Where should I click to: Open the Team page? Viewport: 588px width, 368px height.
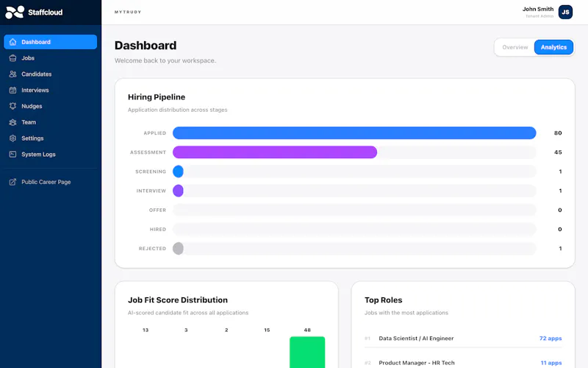coord(50,122)
